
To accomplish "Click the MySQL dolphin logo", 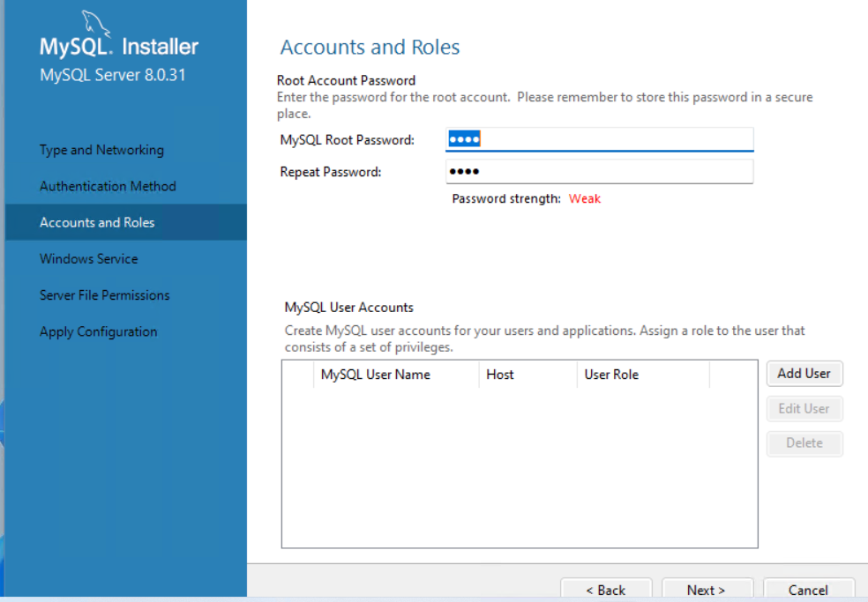I will click(x=97, y=25).
